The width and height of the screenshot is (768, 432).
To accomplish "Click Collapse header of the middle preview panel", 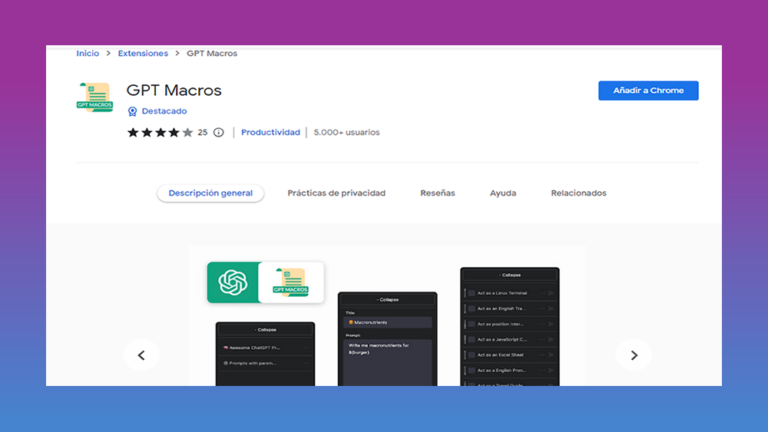I will [387, 299].
